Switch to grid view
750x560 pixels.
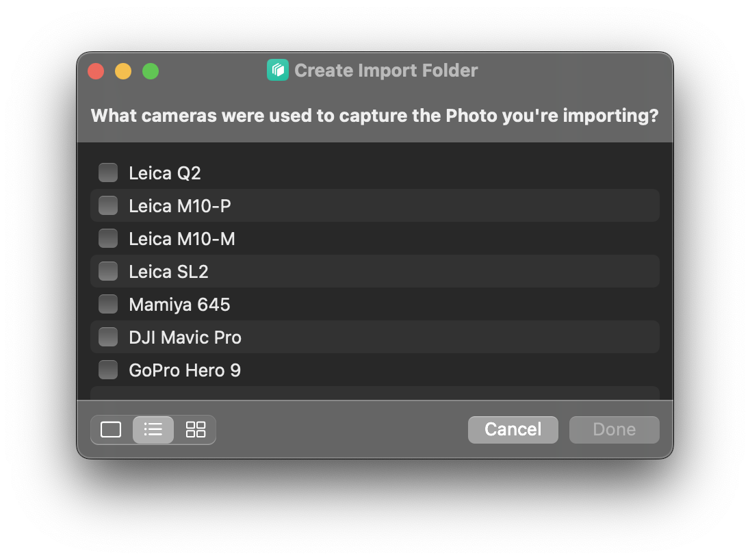[195, 429]
